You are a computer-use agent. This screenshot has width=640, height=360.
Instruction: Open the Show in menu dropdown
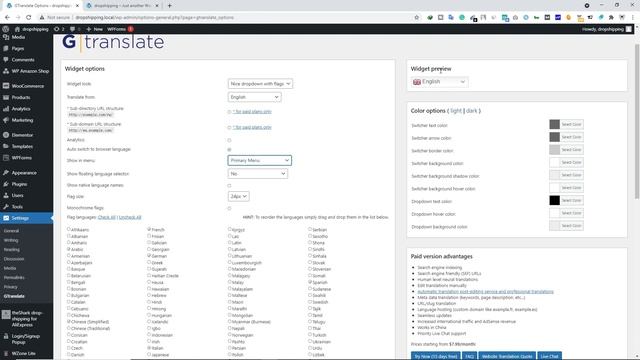click(260, 160)
